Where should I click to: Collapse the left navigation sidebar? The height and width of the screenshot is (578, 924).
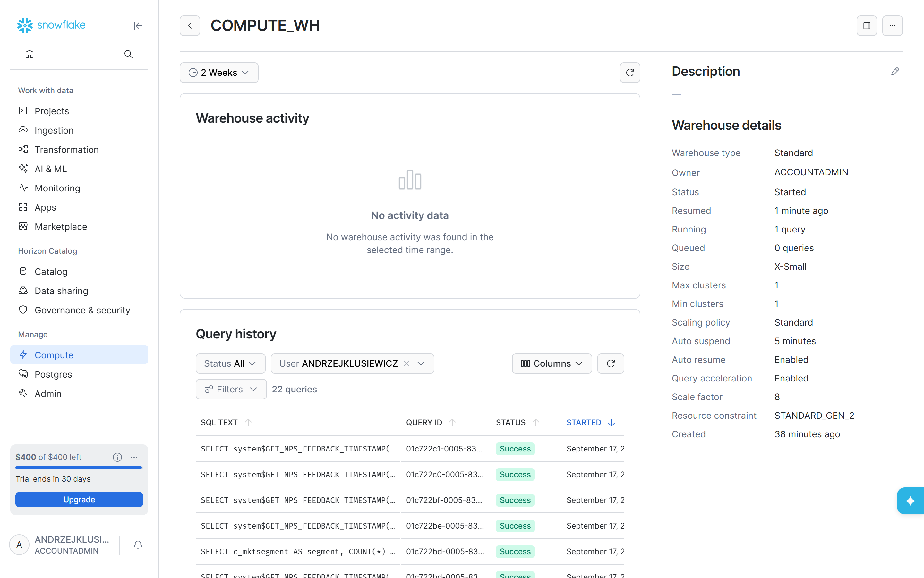(x=137, y=26)
